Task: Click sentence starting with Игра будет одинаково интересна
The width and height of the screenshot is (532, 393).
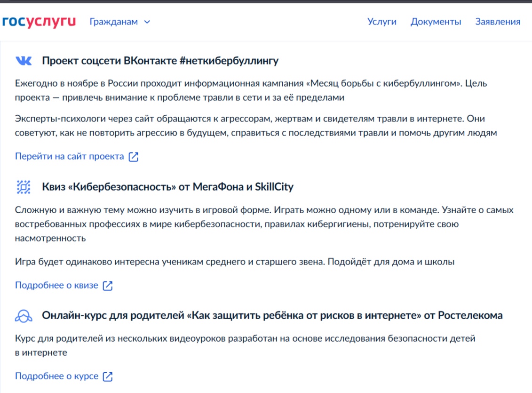Action: (234, 262)
